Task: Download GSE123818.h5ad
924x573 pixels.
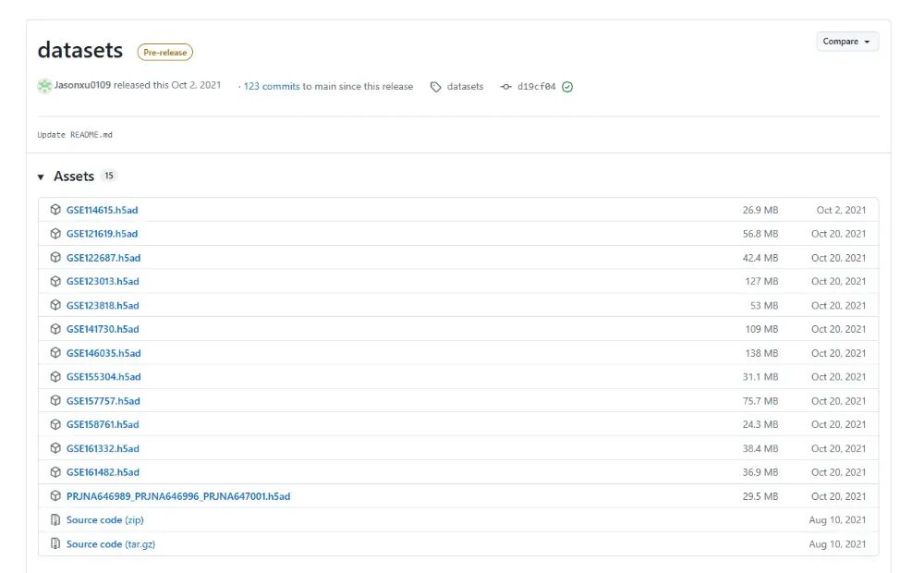Action: click(x=103, y=305)
